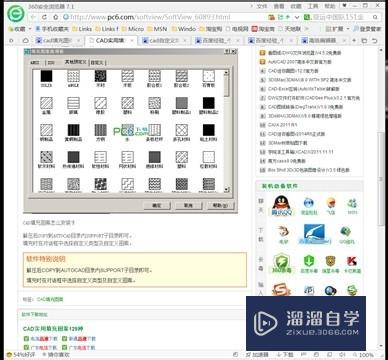Open the 天地联 bookmark
The height and width of the screenshot is (360, 388).
289,29
